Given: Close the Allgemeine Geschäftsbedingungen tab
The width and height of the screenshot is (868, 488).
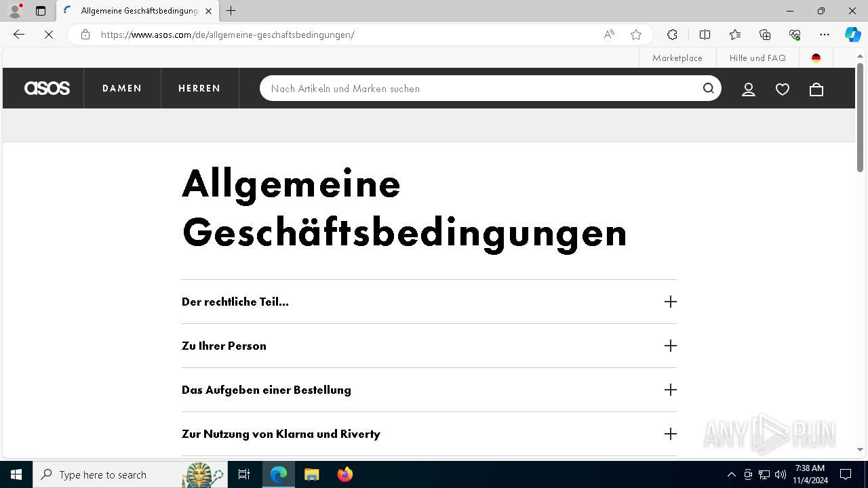Looking at the screenshot, I should 208,11.
